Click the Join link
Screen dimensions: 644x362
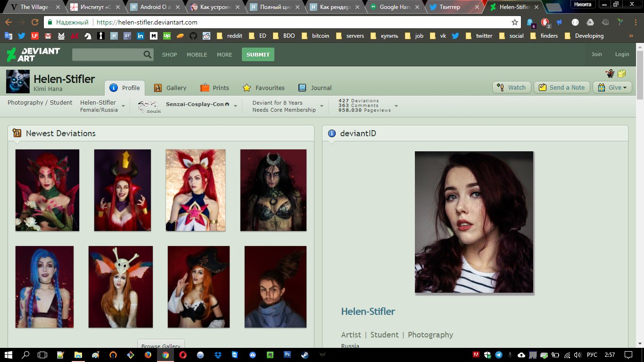click(597, 54)
